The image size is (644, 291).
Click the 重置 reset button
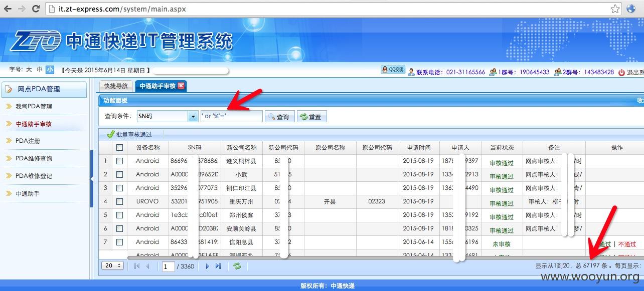(x=311, y=116)
